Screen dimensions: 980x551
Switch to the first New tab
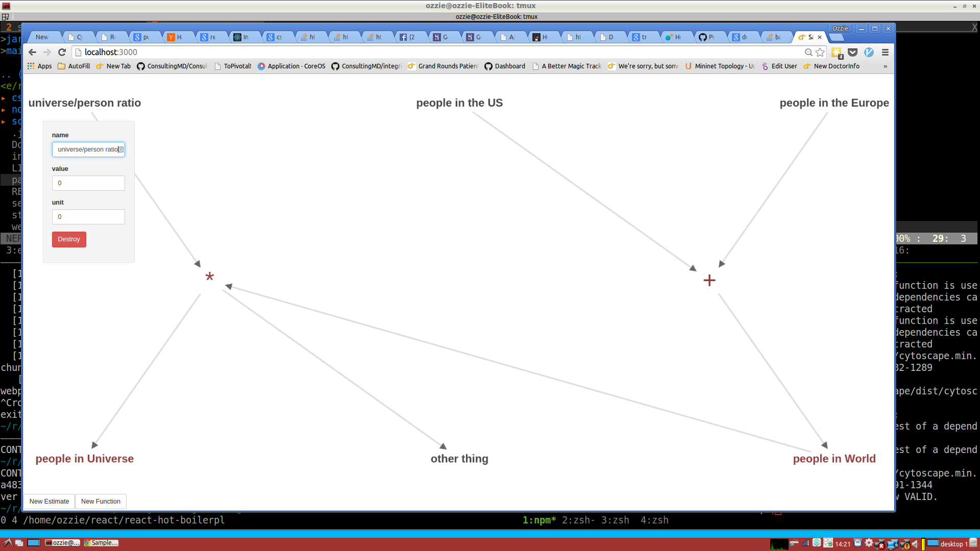tap(42, 37)
